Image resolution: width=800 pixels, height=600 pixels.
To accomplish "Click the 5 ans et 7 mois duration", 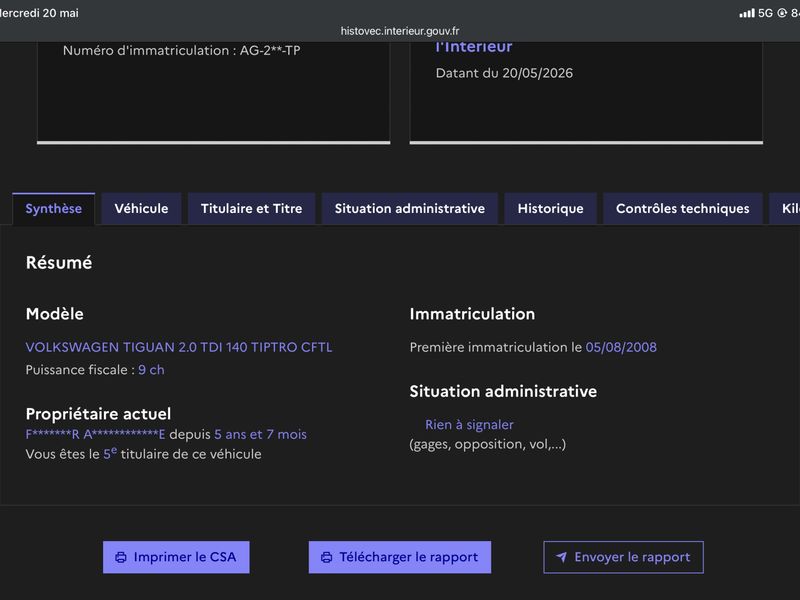I will (261, 435).
